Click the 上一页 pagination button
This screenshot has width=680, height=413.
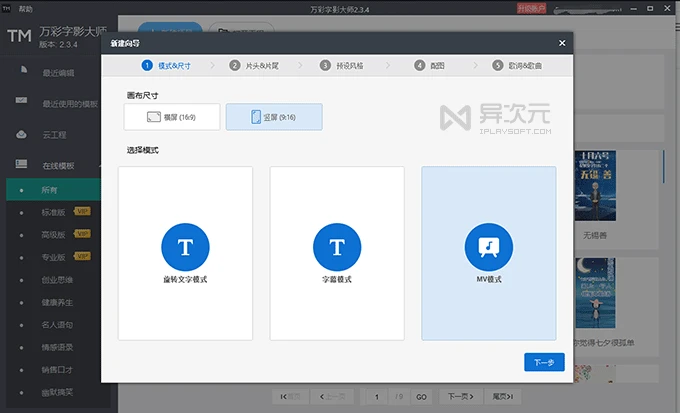(333, 397)
